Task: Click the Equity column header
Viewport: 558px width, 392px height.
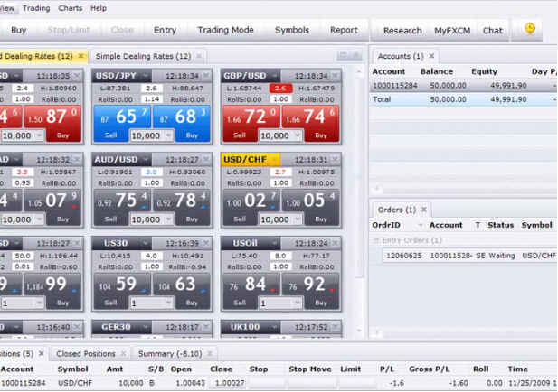Action: pos(485,71)
